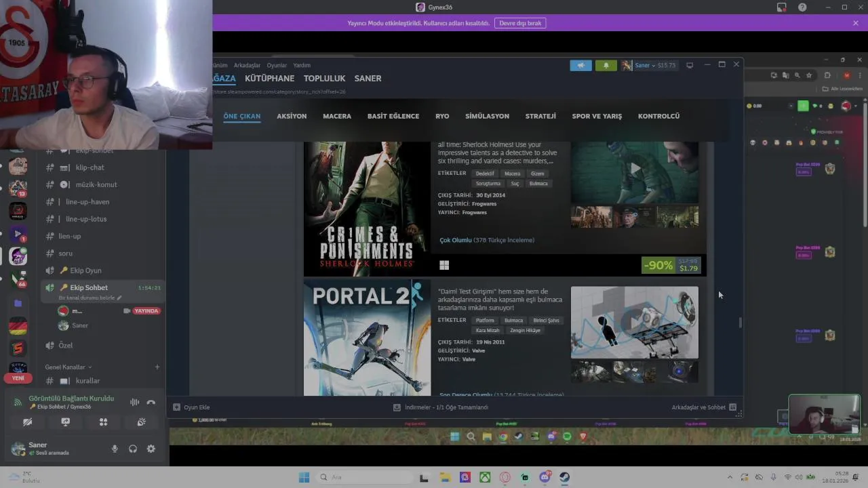868x488 pixels.
Task: Open the Arkadaşlar menu in Steam
Action: click(x=247, y=65)
